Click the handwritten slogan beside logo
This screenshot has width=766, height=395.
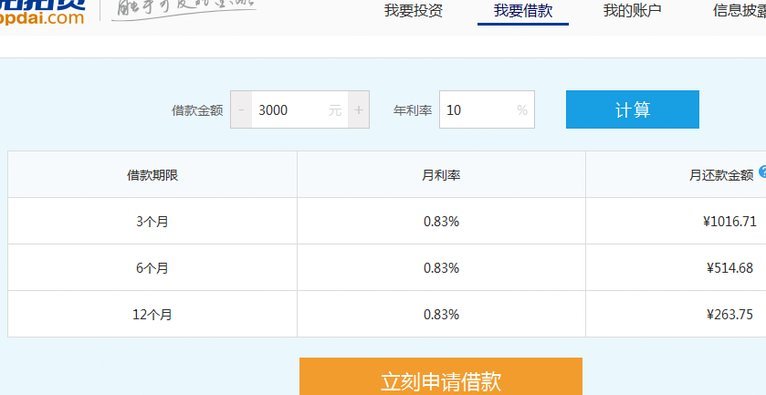pyautogui.click(x=184, y=10)
